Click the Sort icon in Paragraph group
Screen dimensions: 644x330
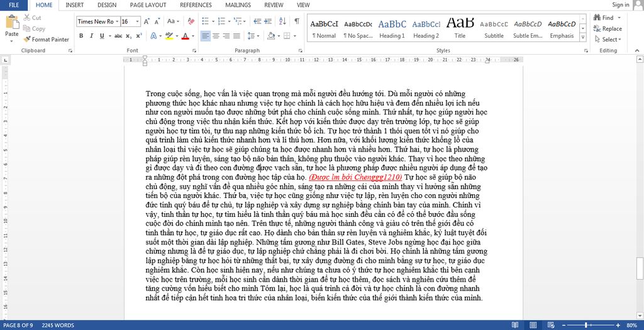282,21
